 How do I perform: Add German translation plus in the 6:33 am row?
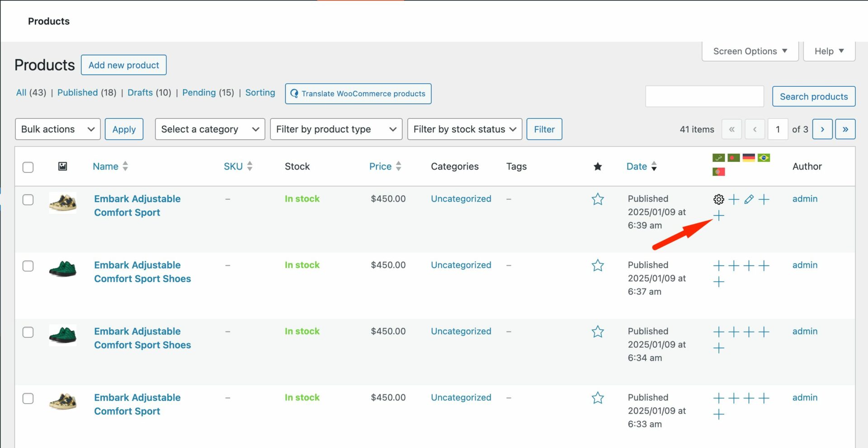(x=749, y=398)
